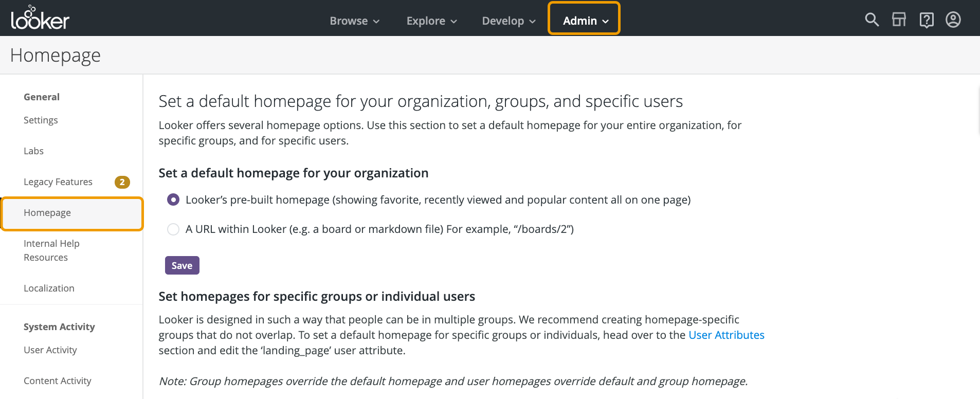Navigate to User Activity in sidebar
Image resolution: width=980 pixels, height=399 pixels.
coord(50,350)
